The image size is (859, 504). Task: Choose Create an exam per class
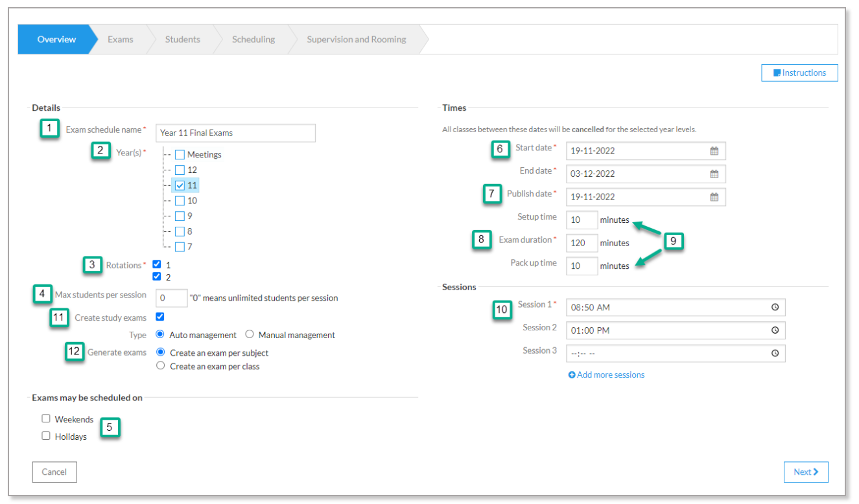point(161,366)
